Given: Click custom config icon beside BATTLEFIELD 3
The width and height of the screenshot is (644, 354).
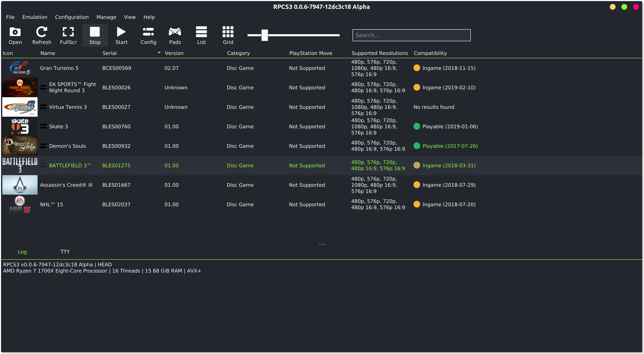Looking at the screenshot, I should (x=43, y=165).
